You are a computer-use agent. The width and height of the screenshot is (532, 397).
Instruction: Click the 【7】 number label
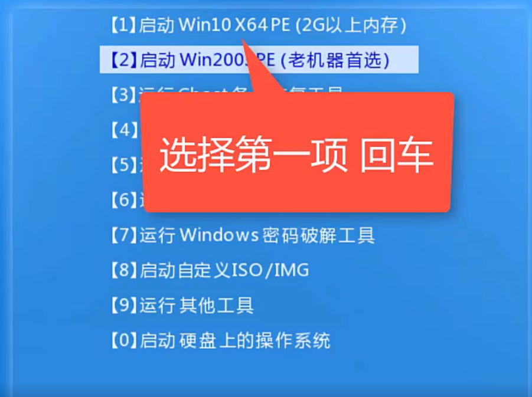coord(124,235)
